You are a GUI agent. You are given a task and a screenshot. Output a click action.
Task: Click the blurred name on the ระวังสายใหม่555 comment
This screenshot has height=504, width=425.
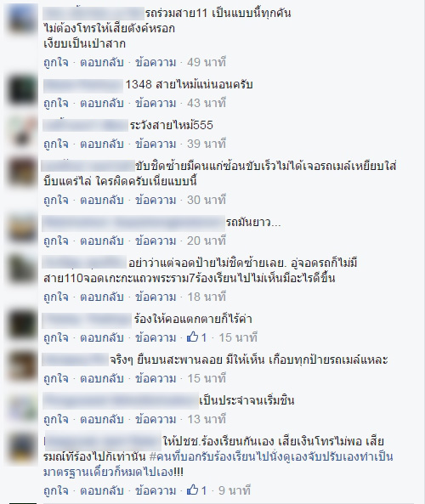(x=86, y=125)
